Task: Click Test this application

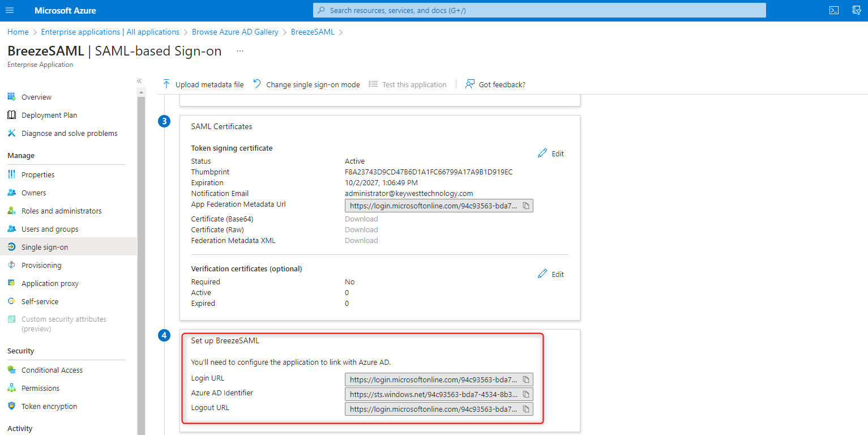Action: pos(408,84)
